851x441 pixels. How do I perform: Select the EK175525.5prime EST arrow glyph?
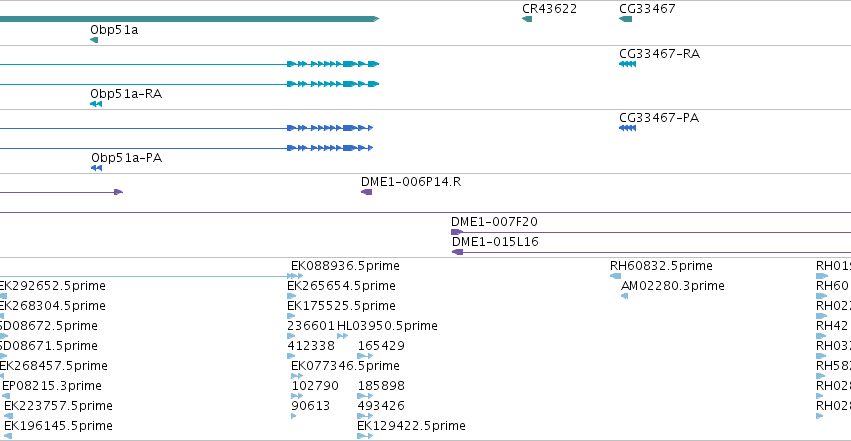click(x=291, y=316)
